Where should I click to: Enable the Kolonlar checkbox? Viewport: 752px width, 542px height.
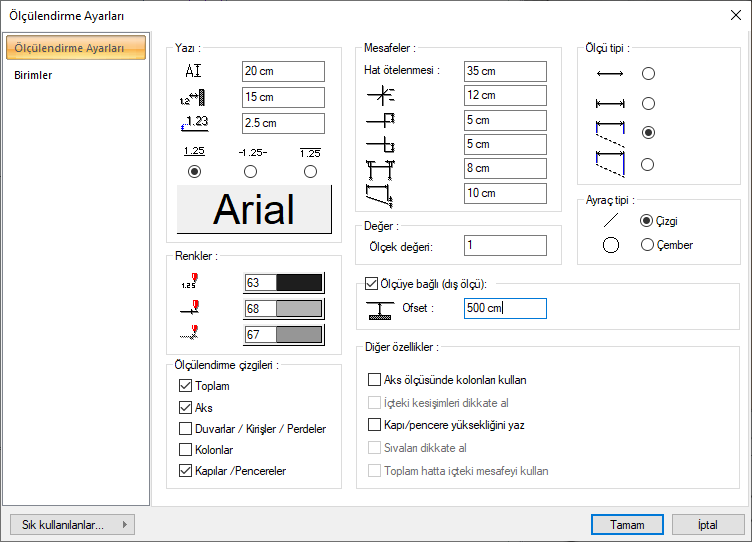click(185, 450)
